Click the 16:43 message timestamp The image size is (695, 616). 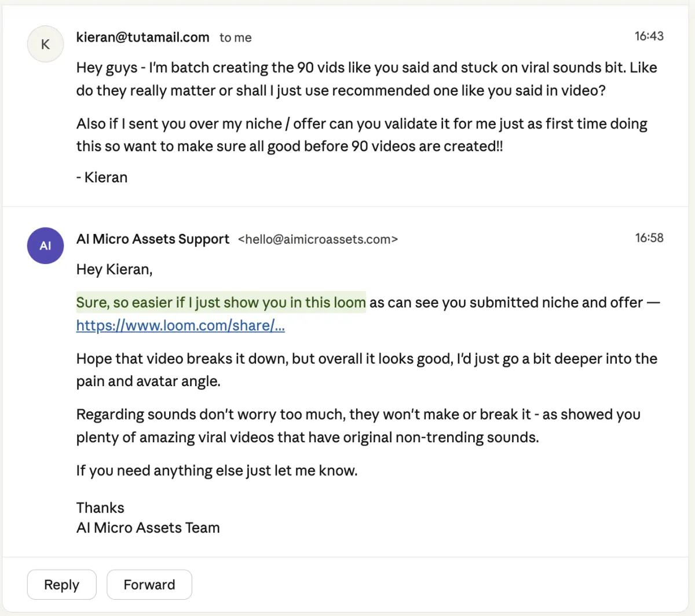click(x=649, y=36)
